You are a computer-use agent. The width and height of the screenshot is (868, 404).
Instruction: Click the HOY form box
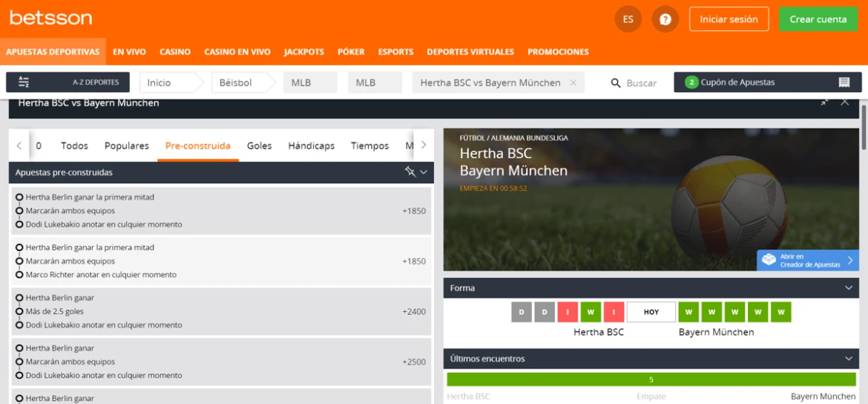[651, 312]
